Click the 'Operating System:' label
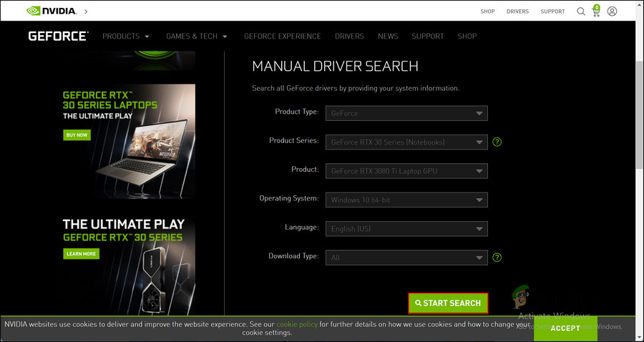The width and height of the screenshot is (644, 342). pyautogui.click(x=289, y=198)
